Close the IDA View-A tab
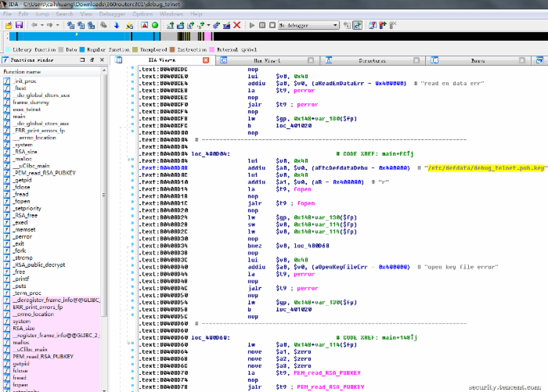This screenshot has width=548, height=392. pos(206,60)
